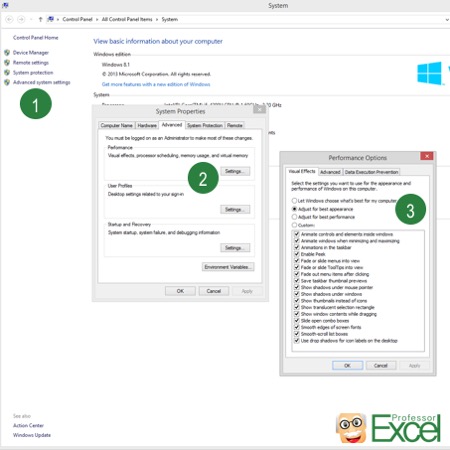Open Device Manager link

pos(31,53)
